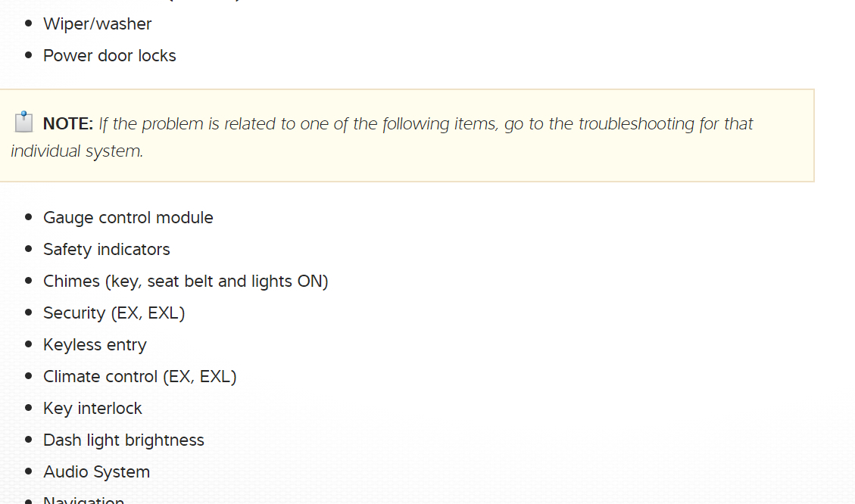Click the bold NOTE label
Image resolution: width=855 pixels, height=504 pixels.
coord(68,124)
